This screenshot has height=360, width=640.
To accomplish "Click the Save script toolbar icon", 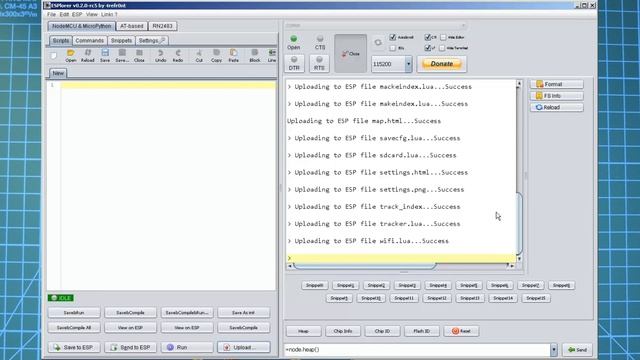I will 105,56.
